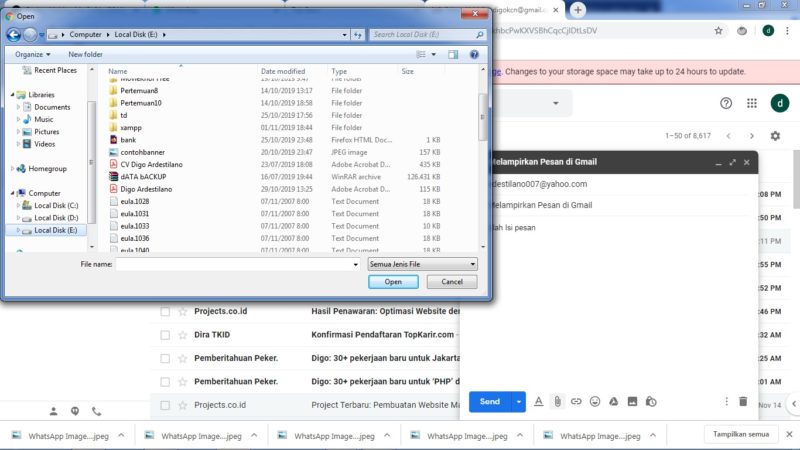Open contacts icon in Gmail sidebar
Viewport: 800px width, 450px height.
(x=53, y=411)
